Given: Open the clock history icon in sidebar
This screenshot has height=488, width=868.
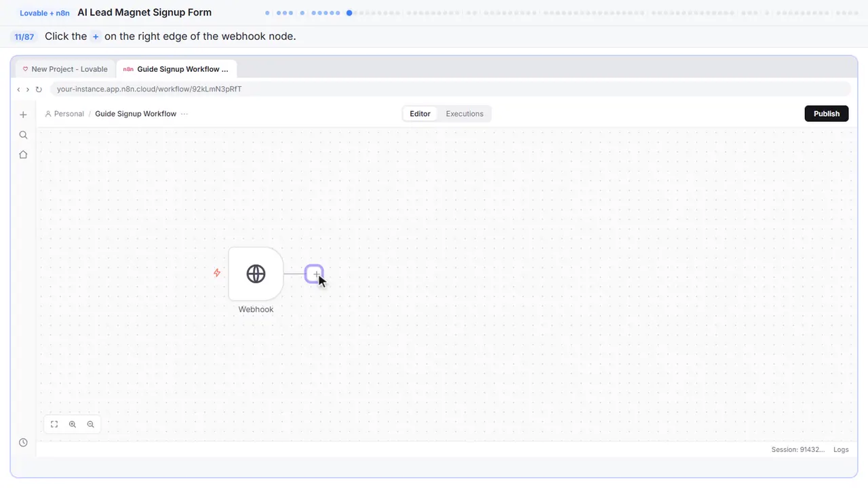Looking at the screenshot, I should [x=23, y=443].
